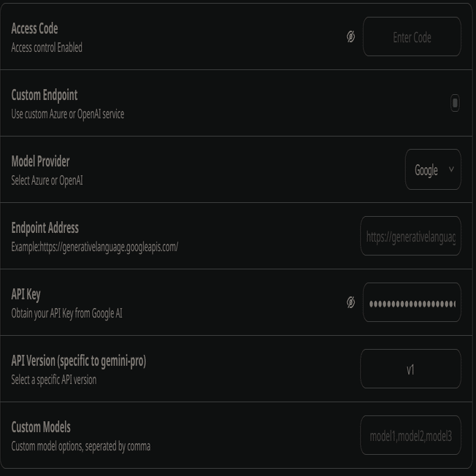The image size is (476, 476).
Task: Click the example googleapis URL text
Action: [x=94, y=247]
